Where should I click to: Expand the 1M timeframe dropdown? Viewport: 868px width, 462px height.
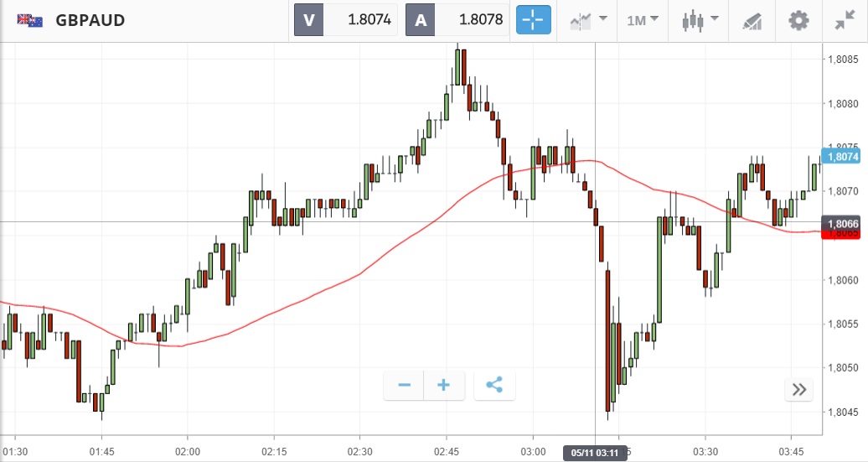coord(642,20)
